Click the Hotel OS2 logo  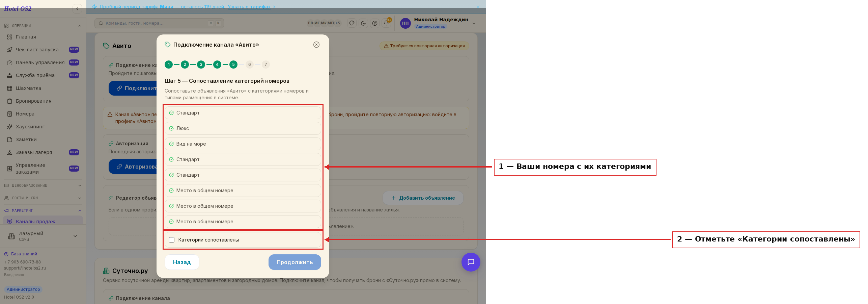click(18, 9)
